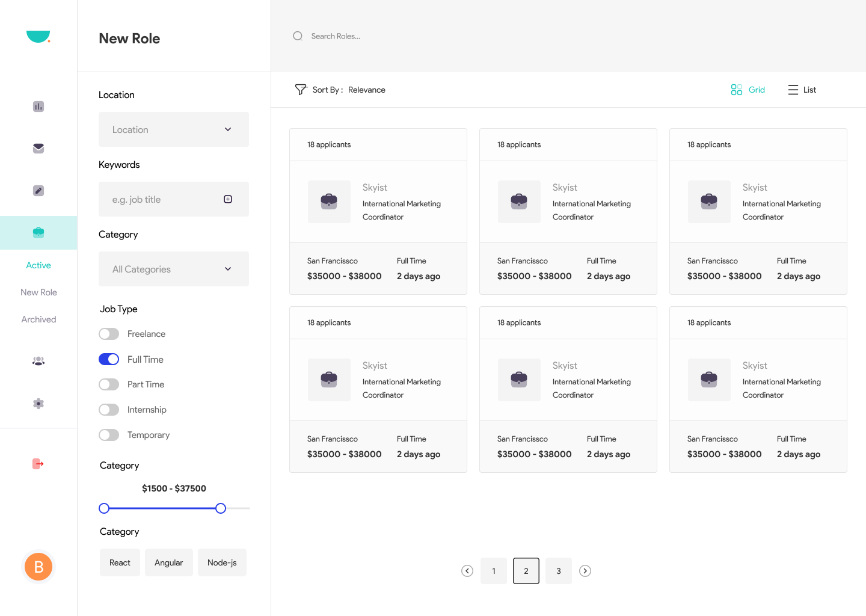Expand the Location dropdown

tap(174, 129)
